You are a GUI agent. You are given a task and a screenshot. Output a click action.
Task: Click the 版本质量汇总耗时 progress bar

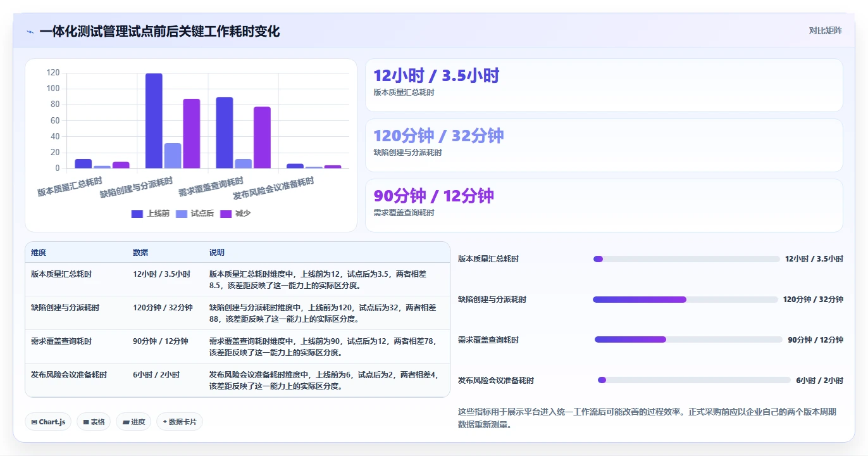pyautogui.click(x=686, y=259)
